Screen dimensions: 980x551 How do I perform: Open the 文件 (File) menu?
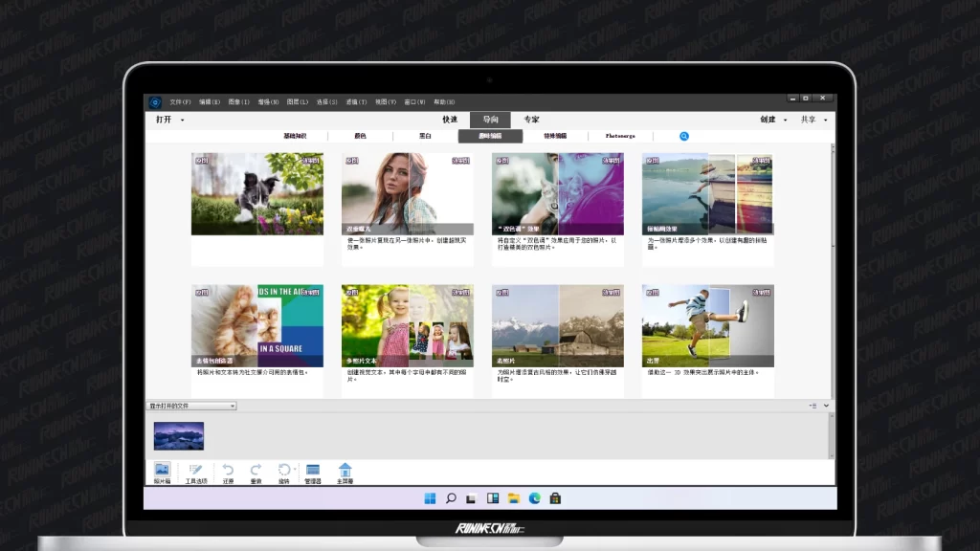(180, 101)
